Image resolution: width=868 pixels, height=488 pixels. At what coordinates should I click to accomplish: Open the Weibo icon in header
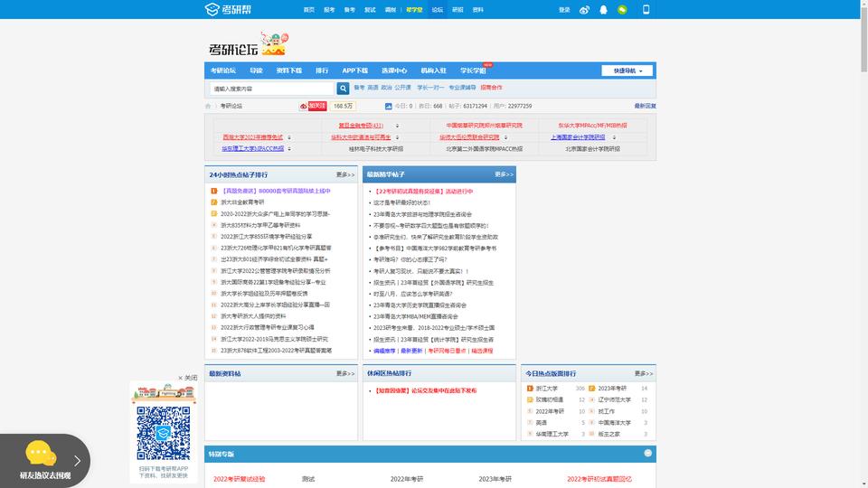(x=584, y=9)
